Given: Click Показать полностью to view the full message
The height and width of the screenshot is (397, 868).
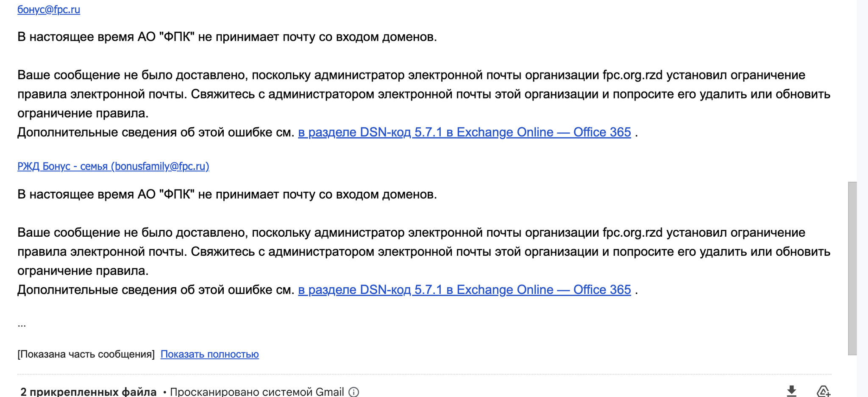Looking at the screenshot, I should point(209,354).
